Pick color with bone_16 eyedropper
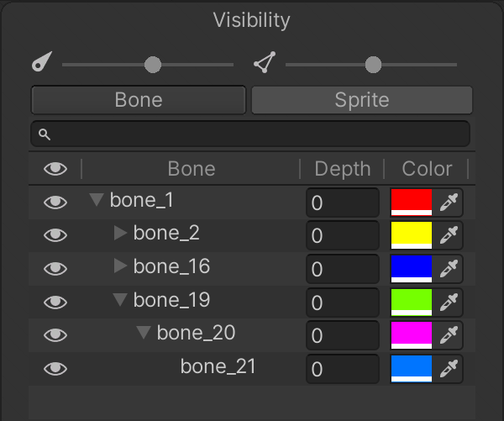This screenshot has width=504, height=421. [450, 269]
